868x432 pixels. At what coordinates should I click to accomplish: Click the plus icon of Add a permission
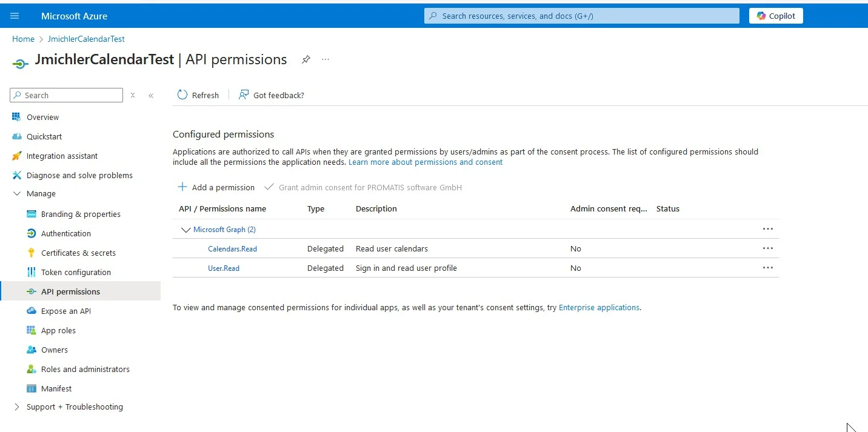coord(182,187)
